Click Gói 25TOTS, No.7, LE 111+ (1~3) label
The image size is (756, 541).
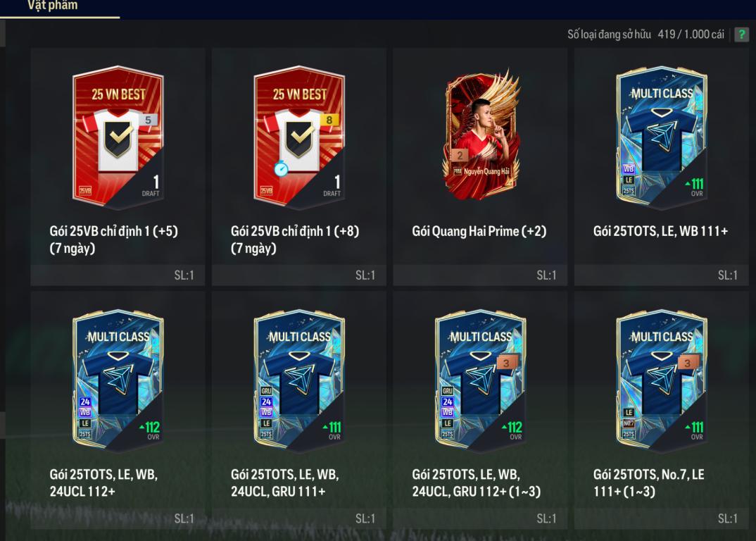648,483
